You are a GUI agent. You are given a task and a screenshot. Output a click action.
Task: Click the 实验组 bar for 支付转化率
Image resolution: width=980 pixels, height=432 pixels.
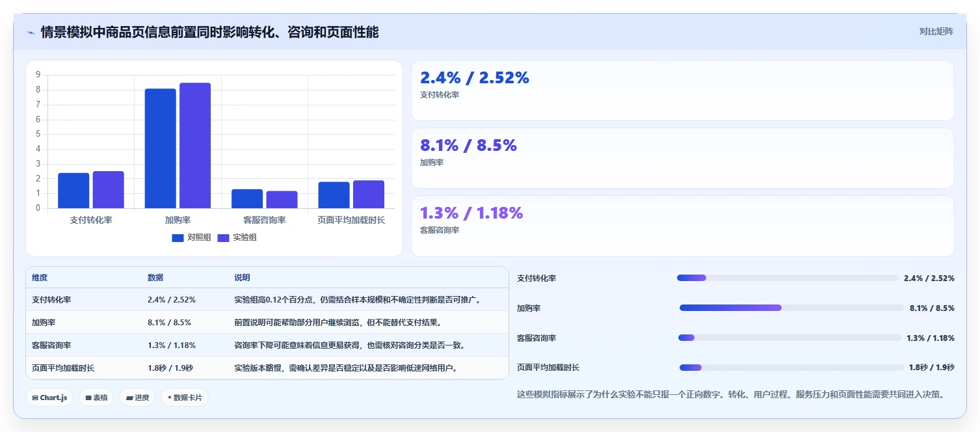[x=108, y=190]
